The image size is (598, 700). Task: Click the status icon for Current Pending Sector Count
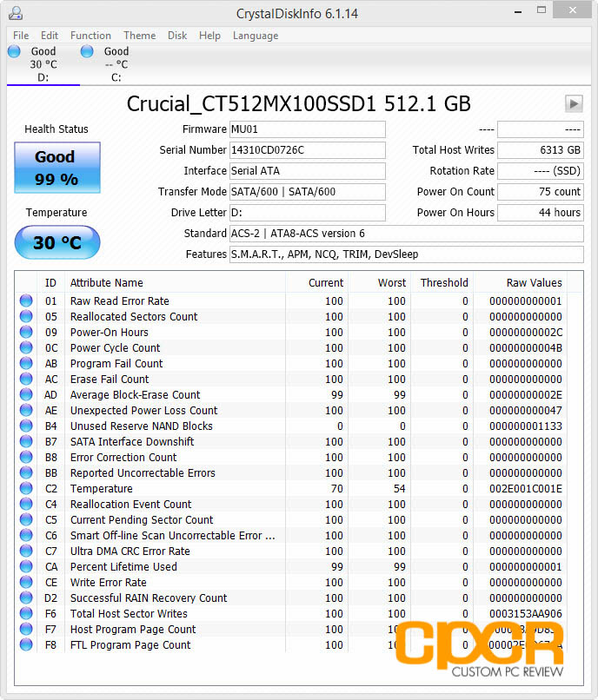point(26,519)
